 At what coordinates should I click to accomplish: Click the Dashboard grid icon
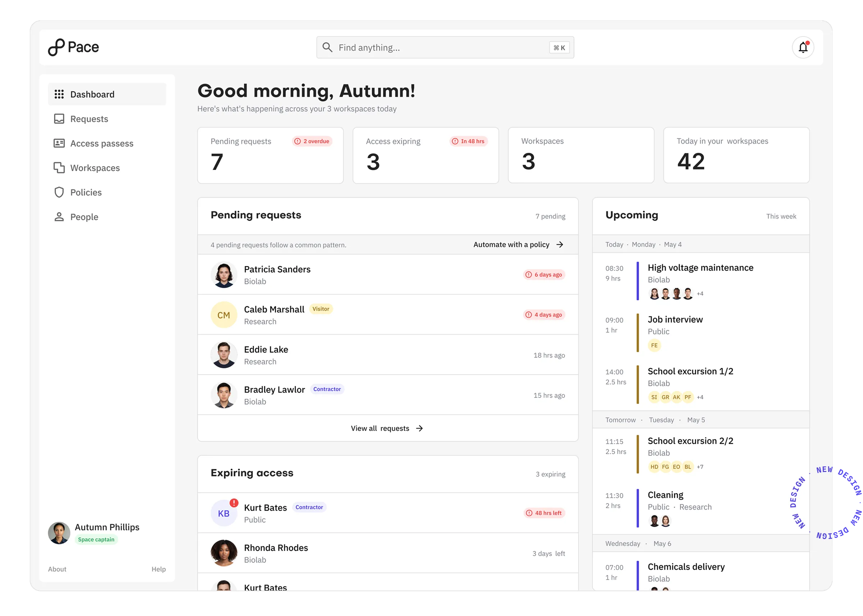59,94
